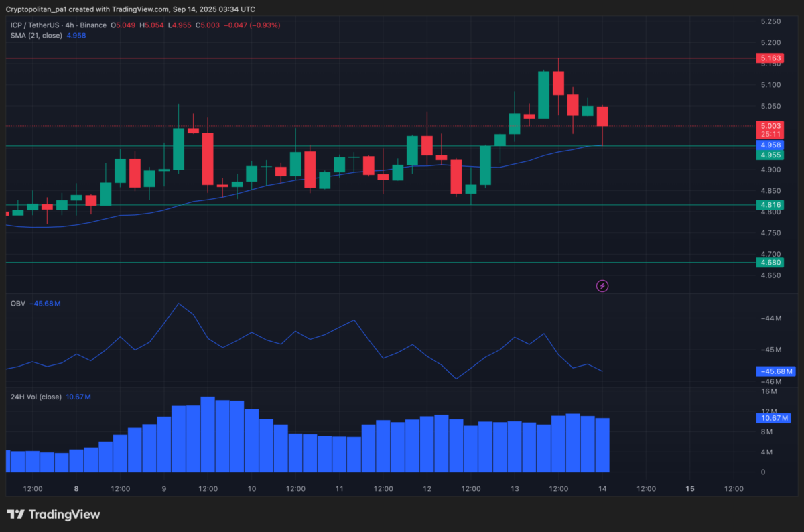Click the −46M OBV axis tick
Screen dimensions: 804x532
(771, 381)
